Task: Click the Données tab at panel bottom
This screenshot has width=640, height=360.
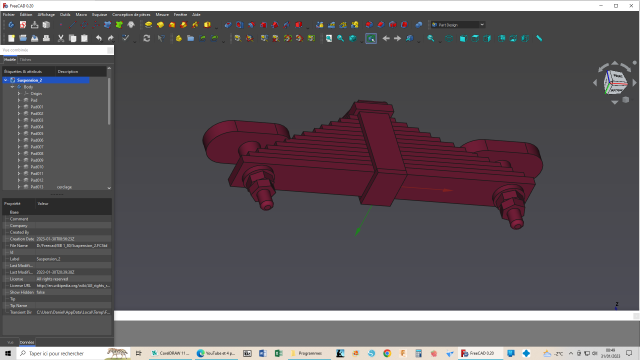Action: (x=27, y=342)
